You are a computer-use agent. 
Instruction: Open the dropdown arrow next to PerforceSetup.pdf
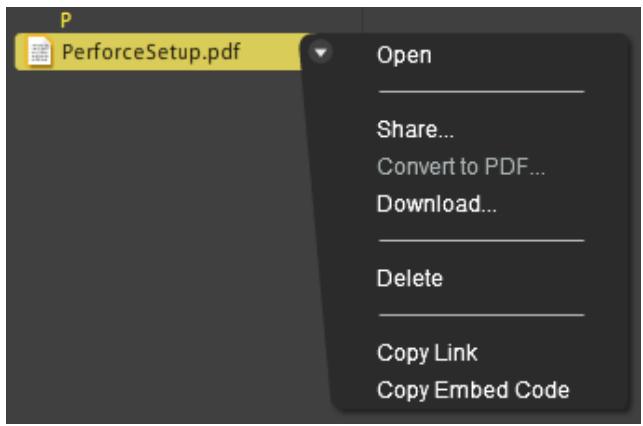point(321,52)
